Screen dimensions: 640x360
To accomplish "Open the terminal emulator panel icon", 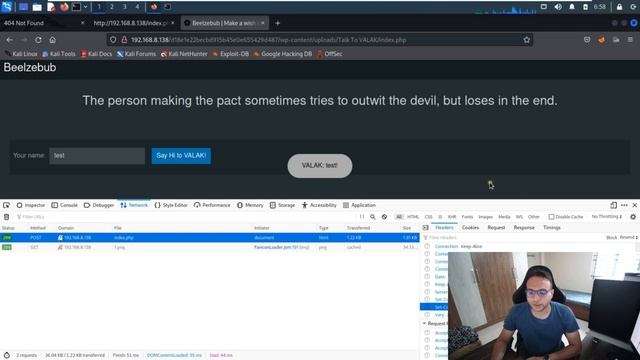I will pos(76,7).
